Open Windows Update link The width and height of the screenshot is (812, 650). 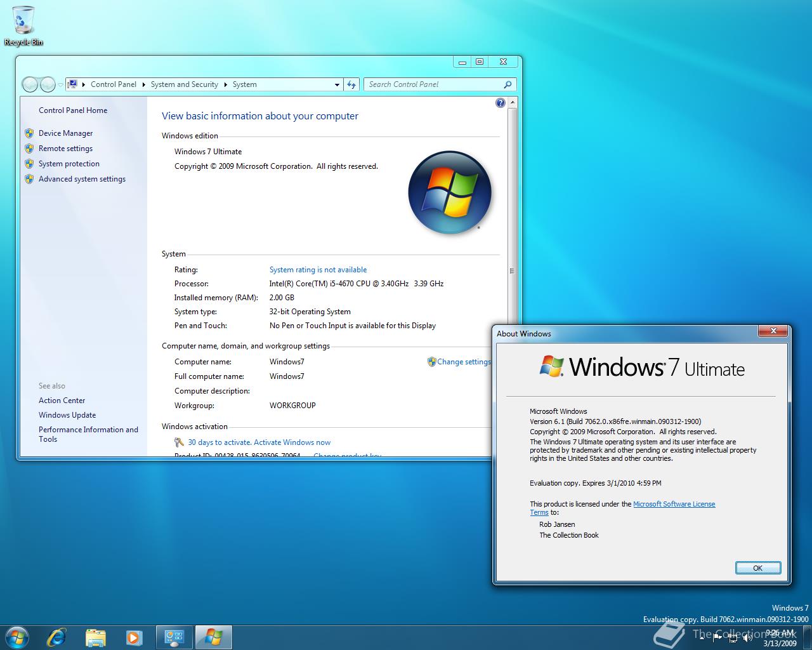click(67, 415)
